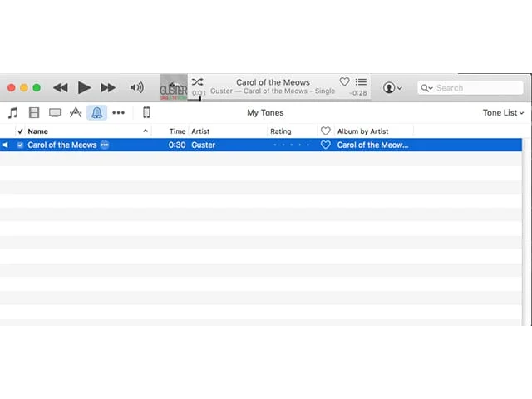The image size is (532, 399).
Task: Click 'Guster — Carol of the Meows - Single' subtitle
Action: coord(273,91)
